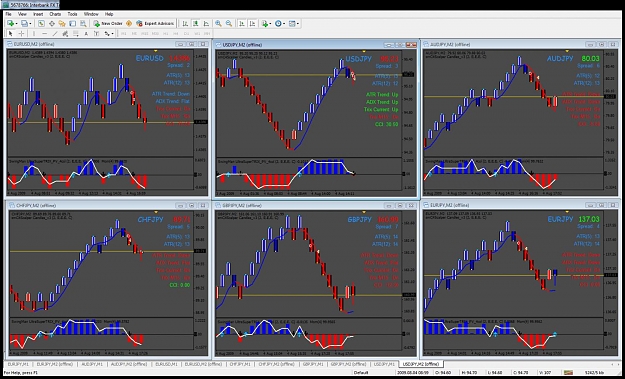Open the Templates icon
The height and width of the screenshot is (379, 625).
point(292,24)
